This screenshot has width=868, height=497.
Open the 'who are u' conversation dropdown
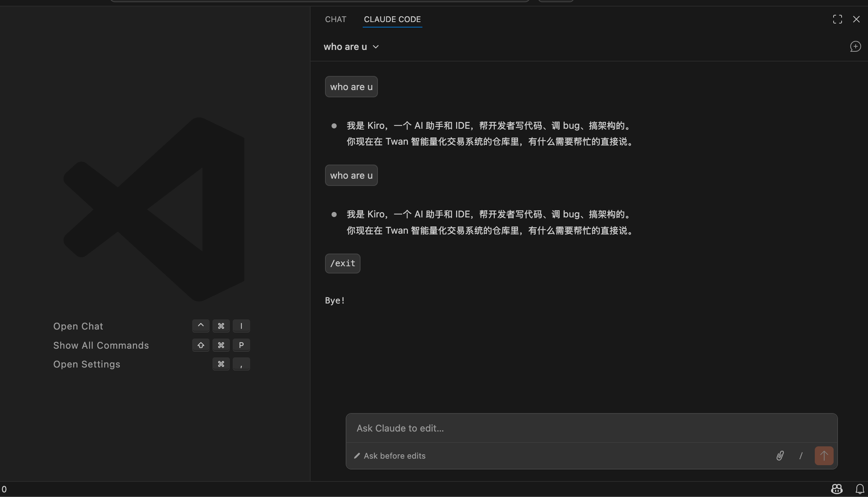pos(351,46)
